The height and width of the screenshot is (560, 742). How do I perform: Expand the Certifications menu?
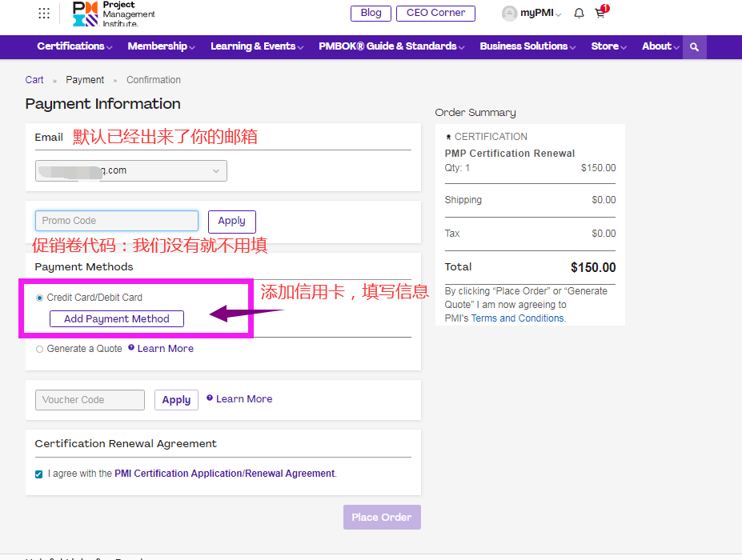(x=74, y=46)
